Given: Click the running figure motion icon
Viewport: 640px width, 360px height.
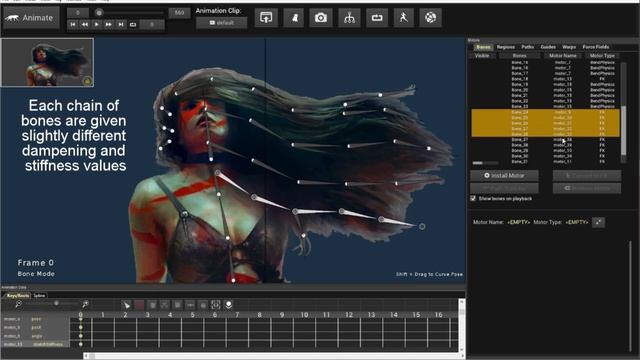Looking at the screenshot, I should pos(404,18).
